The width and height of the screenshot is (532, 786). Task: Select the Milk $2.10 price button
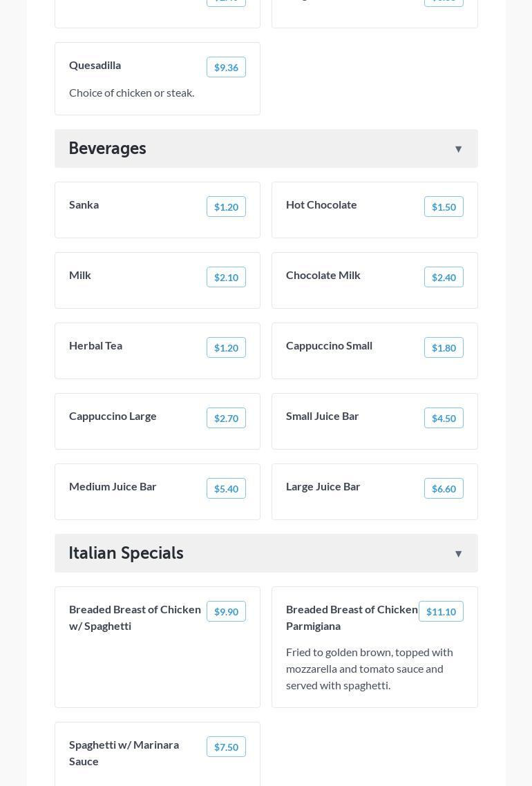(x=226, y=277)
